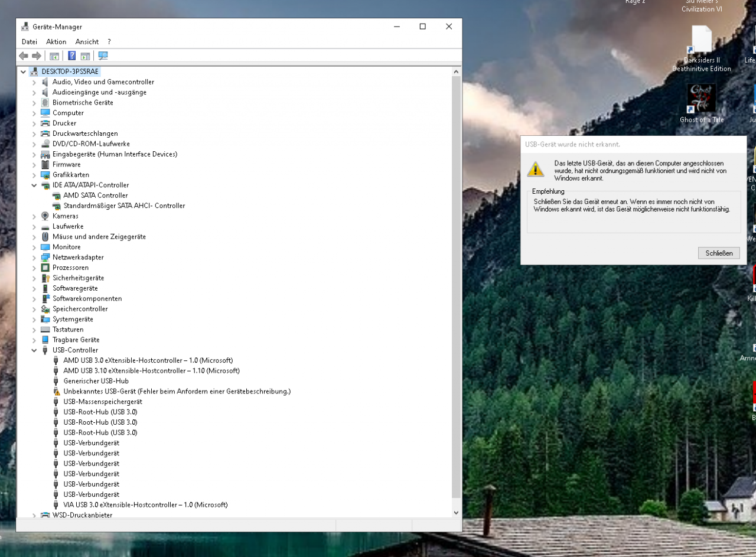This screenshot has width=756, height=557.
Task: Click the Back arrow in Geräte-Manager toolbar
Action: tap(24, 56)
